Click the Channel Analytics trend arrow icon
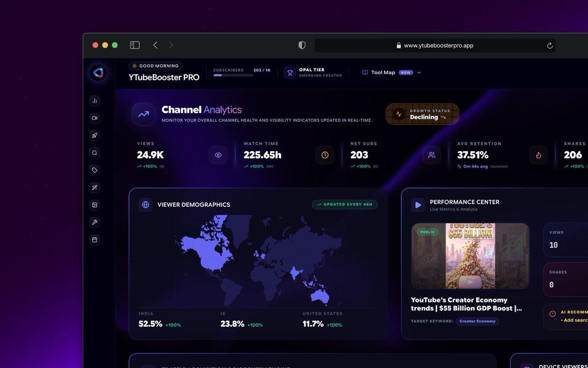The width and height of the screenshot is (588, 368). (143, 114)
